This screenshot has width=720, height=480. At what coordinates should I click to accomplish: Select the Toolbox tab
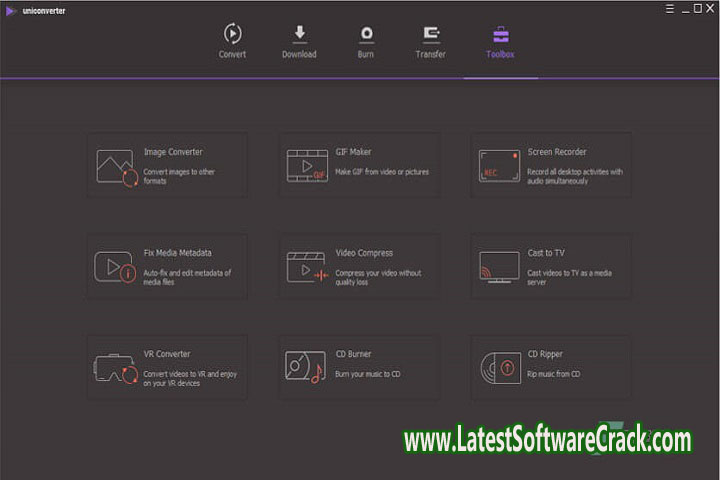[500, 40]
